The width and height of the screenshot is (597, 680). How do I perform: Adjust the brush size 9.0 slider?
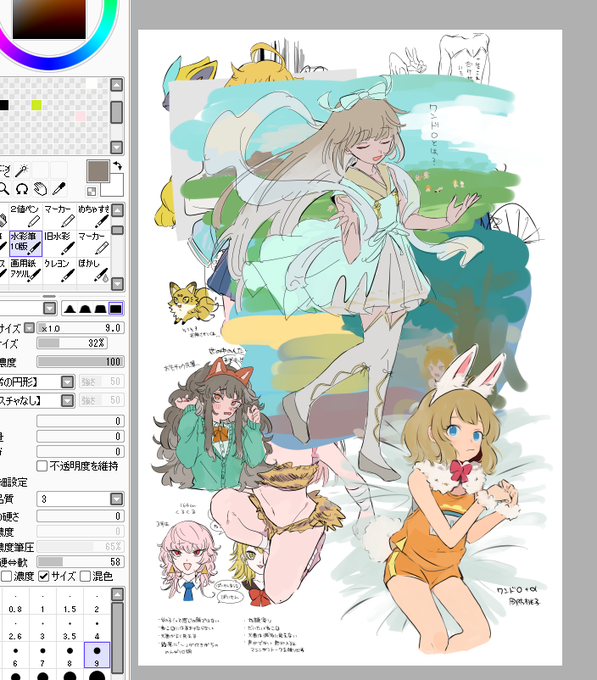[81, 328]
